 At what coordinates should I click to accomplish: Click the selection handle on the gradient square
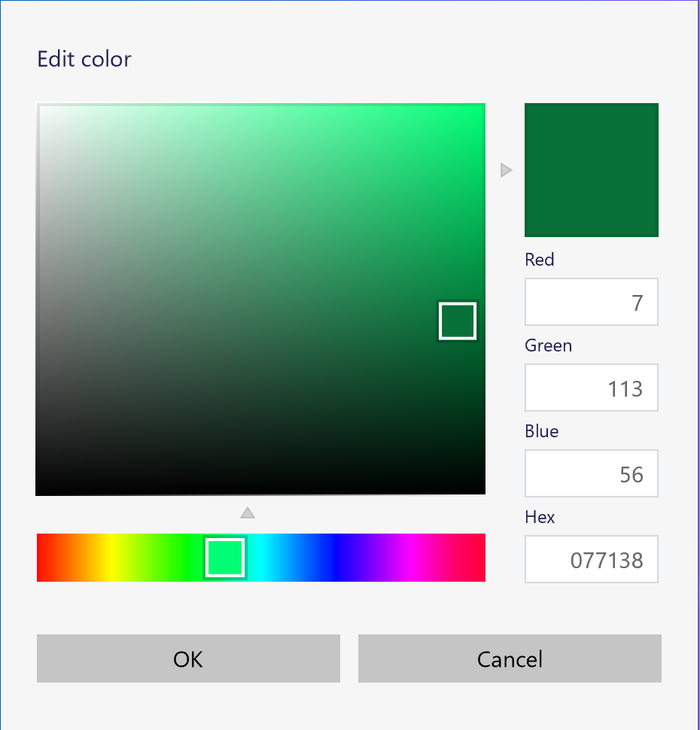(x=457, y=321)
